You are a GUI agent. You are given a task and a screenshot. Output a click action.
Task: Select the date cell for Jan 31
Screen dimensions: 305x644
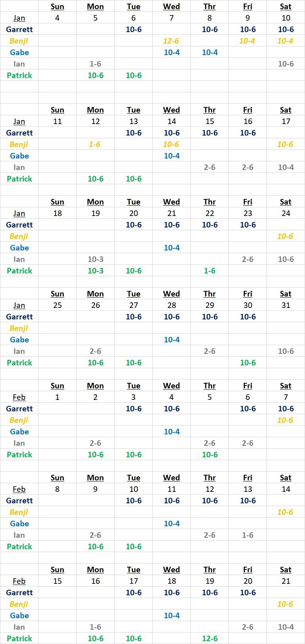(x=286, y=305)
